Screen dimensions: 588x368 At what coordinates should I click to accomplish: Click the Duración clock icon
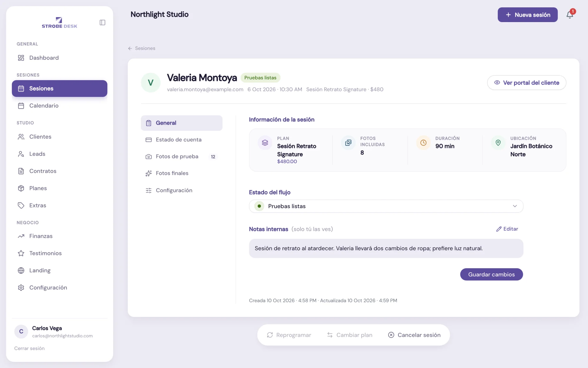(x=423, y=142)
